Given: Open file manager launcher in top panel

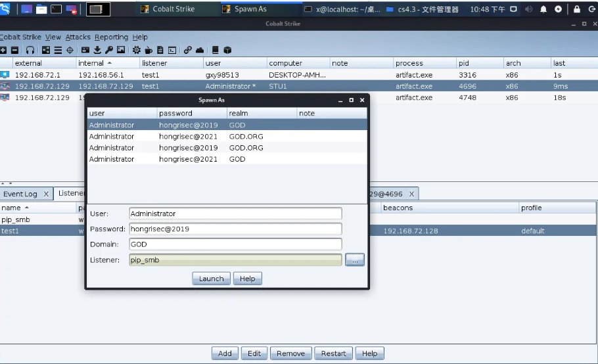Looking at the screenshot, I should (41, 9).
